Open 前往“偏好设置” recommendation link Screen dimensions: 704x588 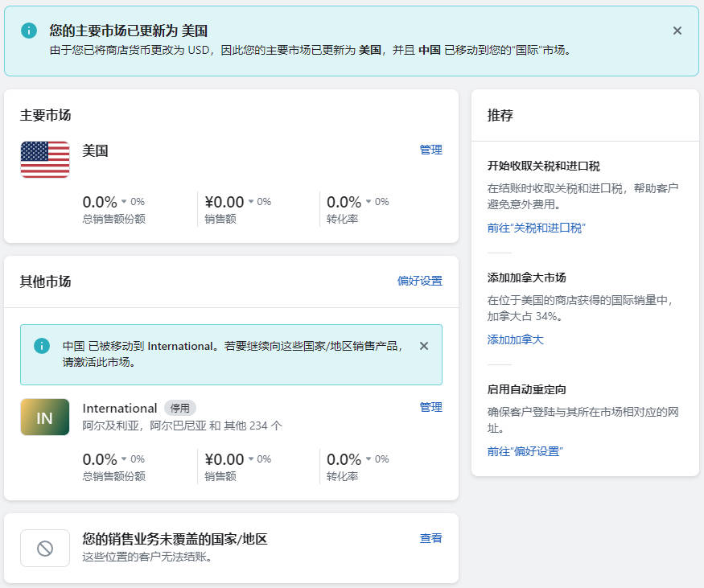[x=525, y=451]
